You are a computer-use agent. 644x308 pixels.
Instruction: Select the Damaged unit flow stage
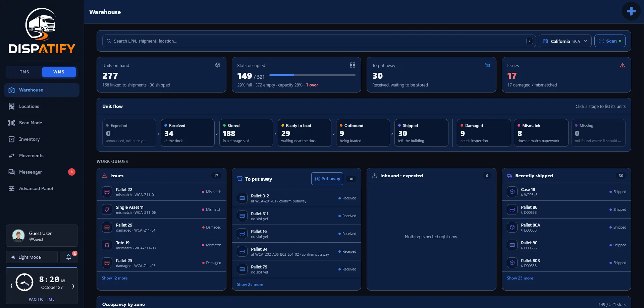click(x=484, y=133)
